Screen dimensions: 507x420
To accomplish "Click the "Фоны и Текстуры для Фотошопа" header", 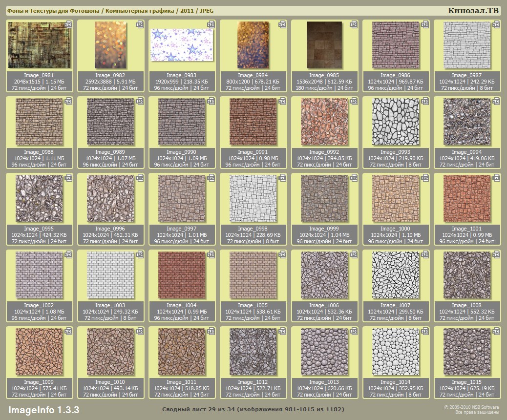I will 53,11.
